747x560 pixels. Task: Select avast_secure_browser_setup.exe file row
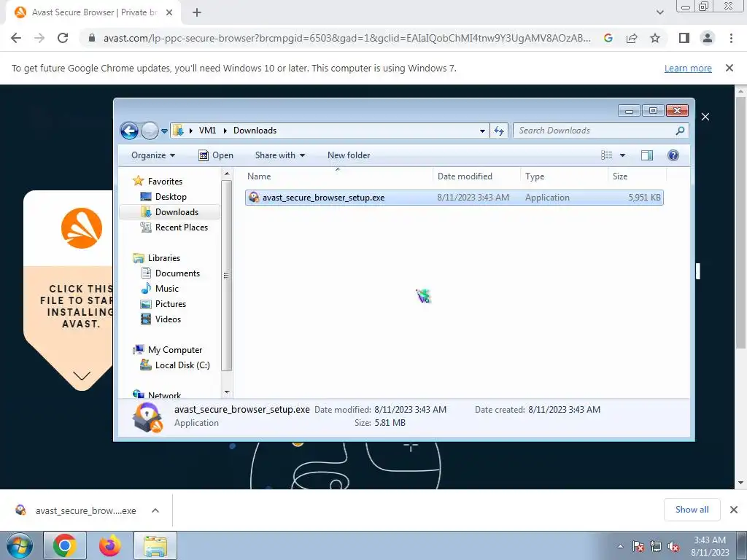(x=454, y=198)
